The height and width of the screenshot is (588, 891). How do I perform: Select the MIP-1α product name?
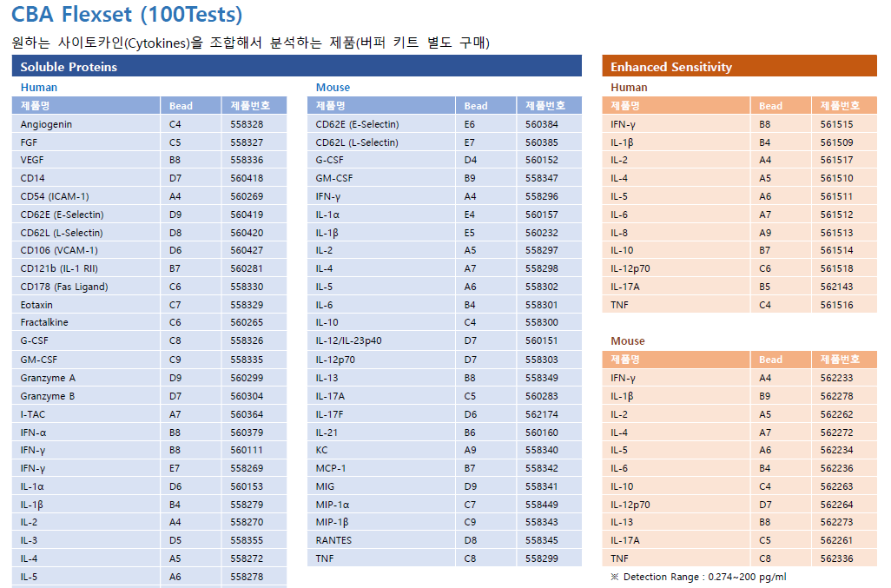[x=333, y=505]
